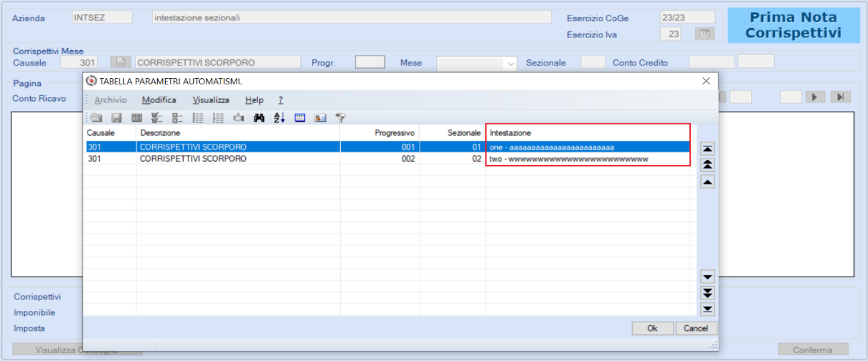Select the row with Progressivo 002
This screenshot has height=361, width=868.
click(390, 159)
